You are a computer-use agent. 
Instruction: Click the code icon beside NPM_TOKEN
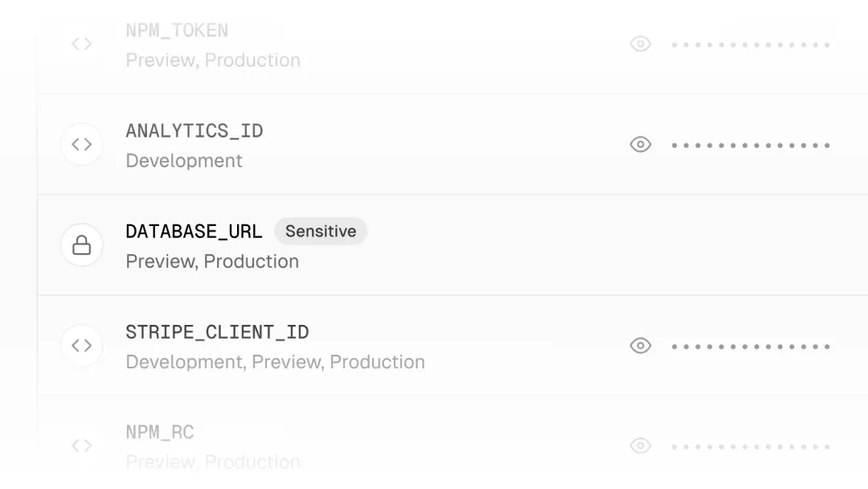tap(81, 44)
